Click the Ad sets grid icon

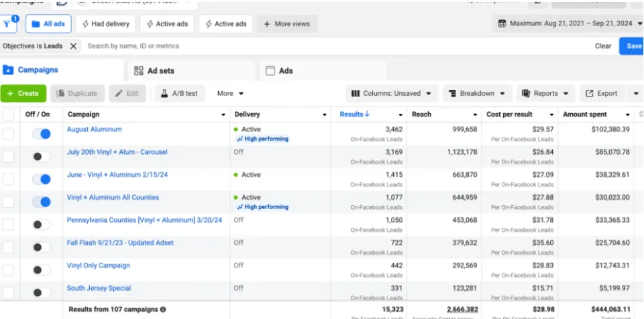pyautogui.click(x=139, y=70)
